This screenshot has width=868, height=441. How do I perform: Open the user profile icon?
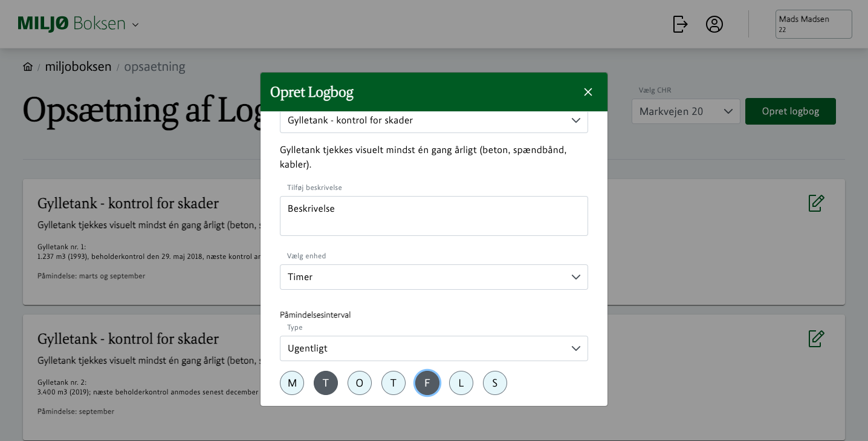tap(714, 24)
